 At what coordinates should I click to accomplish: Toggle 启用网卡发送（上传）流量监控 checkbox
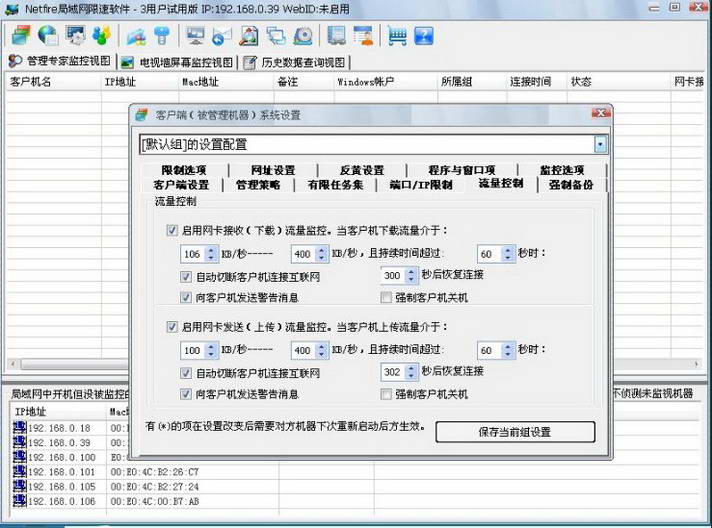coord(172,326)
